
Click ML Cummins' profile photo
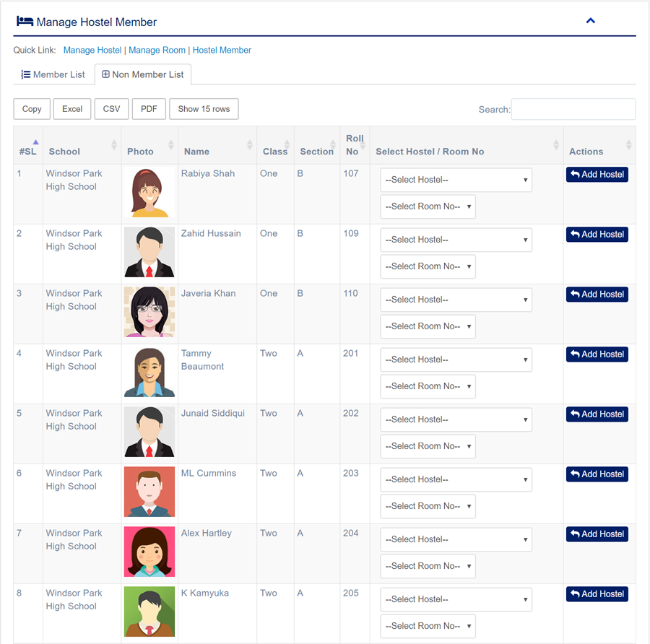[149, 492]
